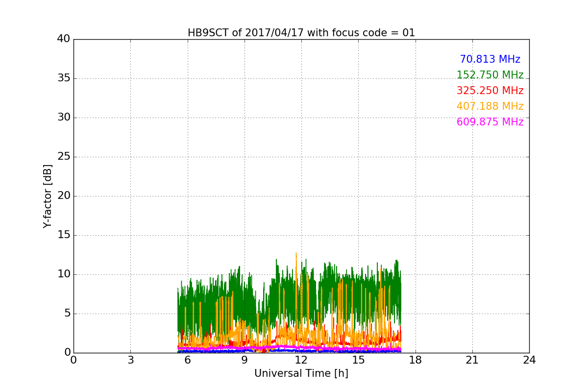Click the y-axis tick label 35
The width and height of the screenshot is (588, 392).
tap(64, 78)
